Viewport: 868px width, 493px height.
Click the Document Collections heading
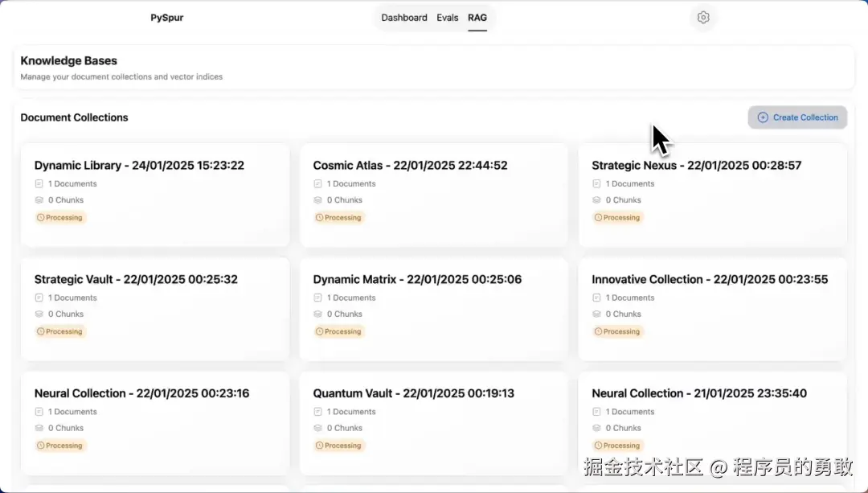tap(74, 117)
